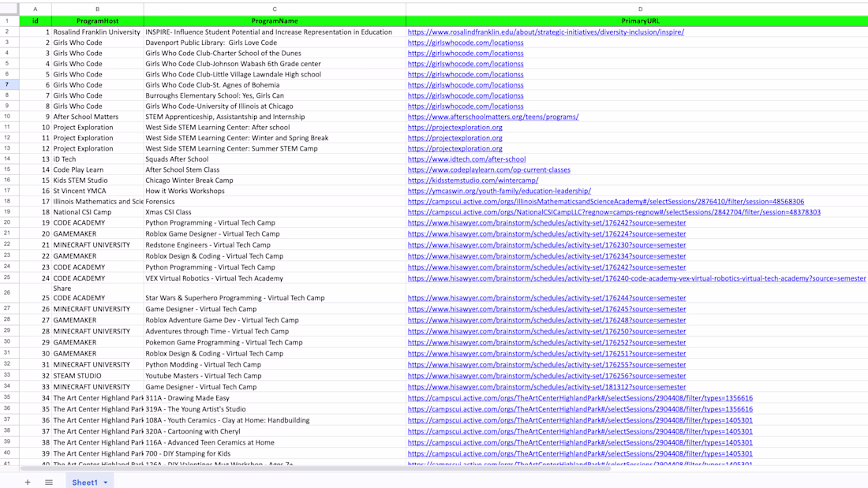
Task: Select the After School Matters cell
Action: pyautogui.click(x=97, y=117)
